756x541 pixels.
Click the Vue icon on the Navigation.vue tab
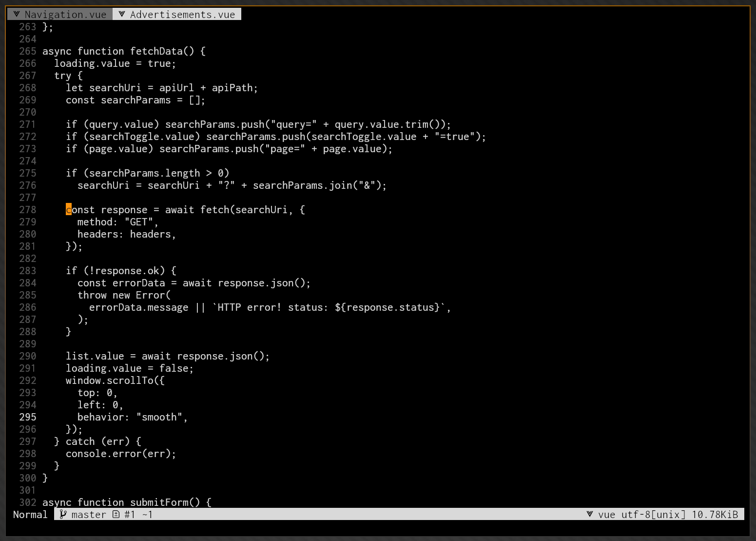17,14
